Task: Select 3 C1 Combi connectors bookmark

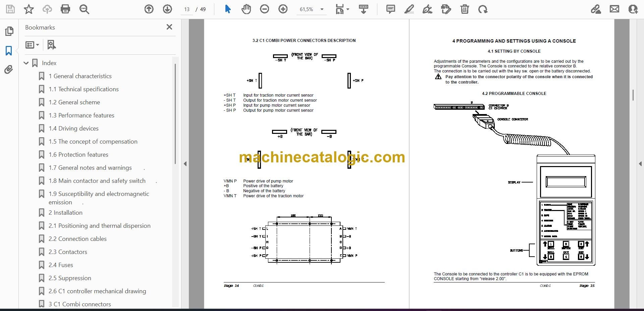Action: tap(80, 304)
